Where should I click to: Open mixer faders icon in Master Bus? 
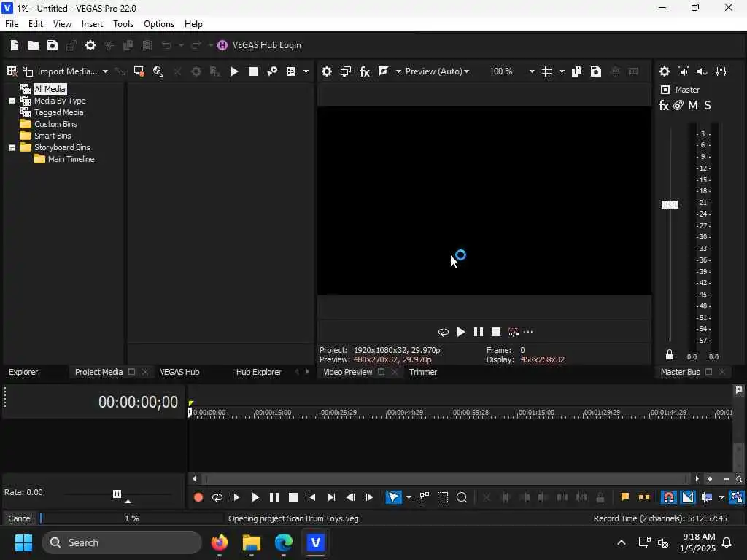721,71
